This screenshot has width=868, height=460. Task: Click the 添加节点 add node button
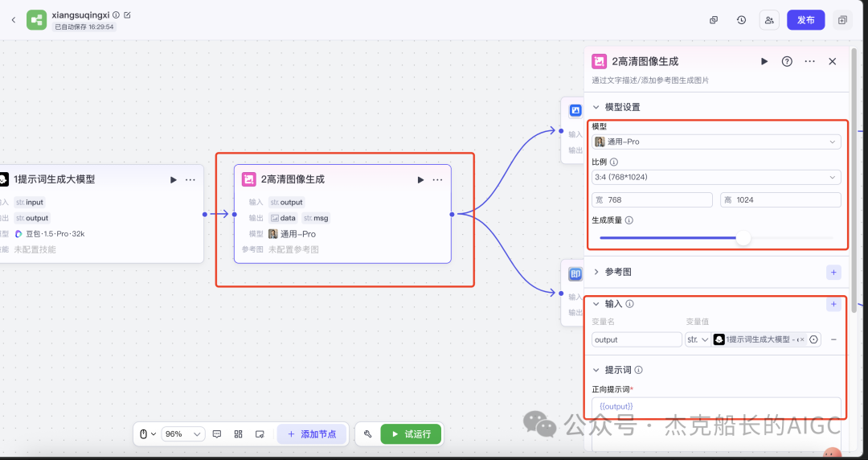click(x=312, y=434)
